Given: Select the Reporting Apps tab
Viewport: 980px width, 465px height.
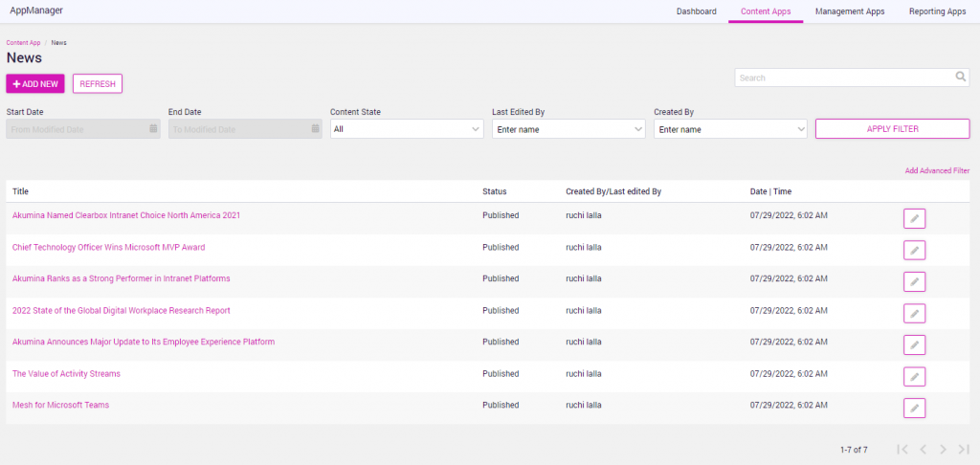Looking at the screenshot, I should [x=937, y=11].
